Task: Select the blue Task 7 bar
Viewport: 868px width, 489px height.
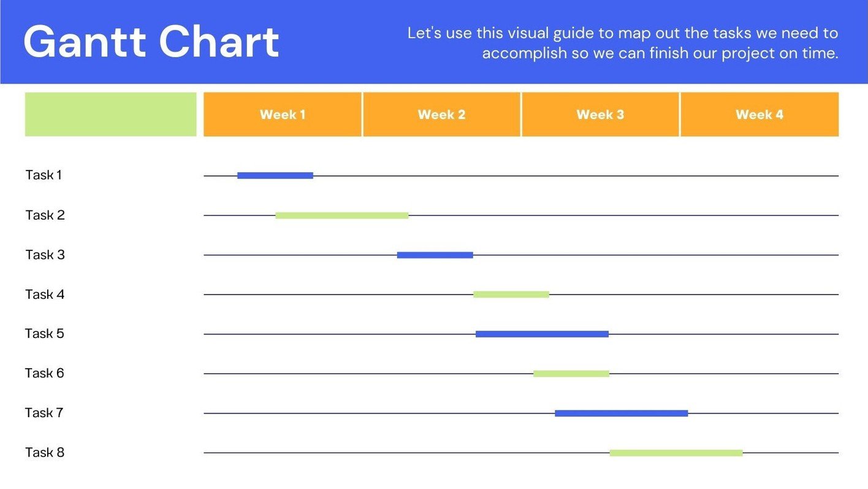Action: (621, 414)
